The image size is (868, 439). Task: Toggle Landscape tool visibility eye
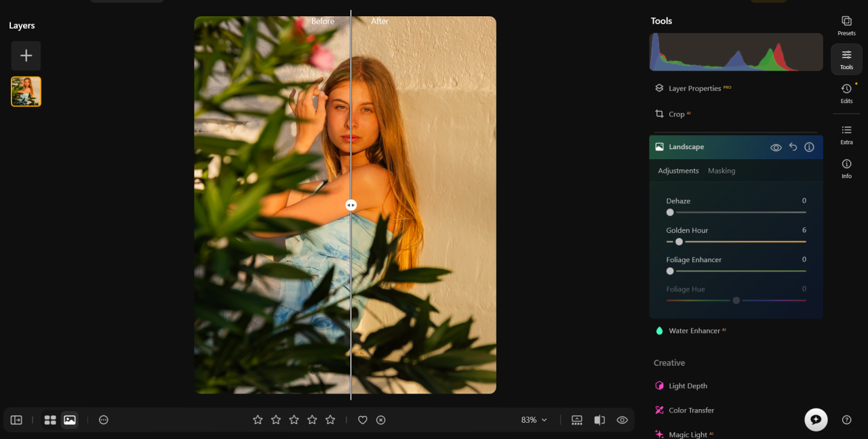click(x=776, y=147)
